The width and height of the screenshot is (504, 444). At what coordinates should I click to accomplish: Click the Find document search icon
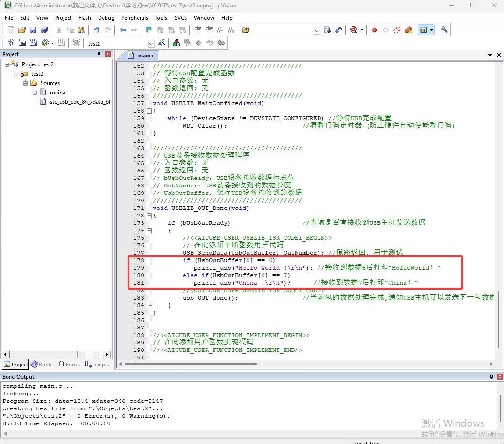tap(327, 30)
